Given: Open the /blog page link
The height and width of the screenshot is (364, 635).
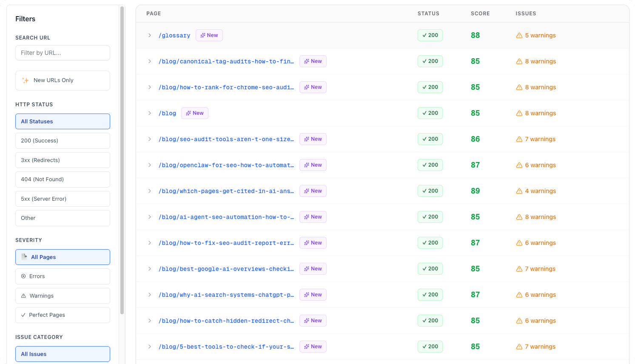Looking at the screenshot, I should [x=168, y=113].
